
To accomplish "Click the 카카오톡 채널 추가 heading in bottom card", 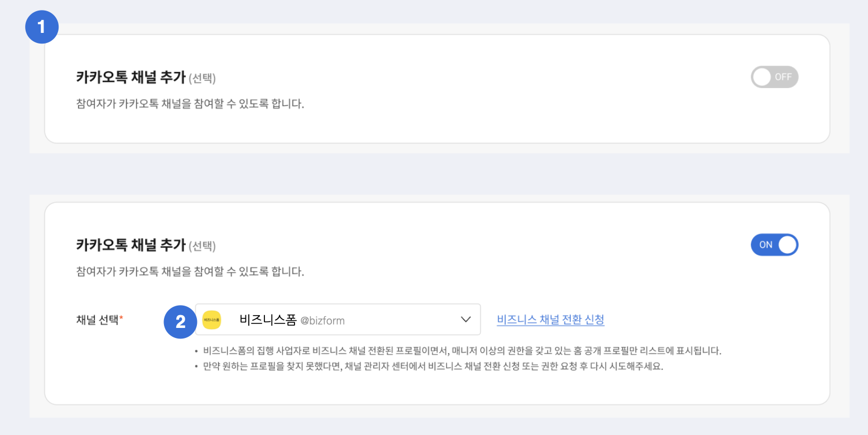I will click(x=131, y=245).
